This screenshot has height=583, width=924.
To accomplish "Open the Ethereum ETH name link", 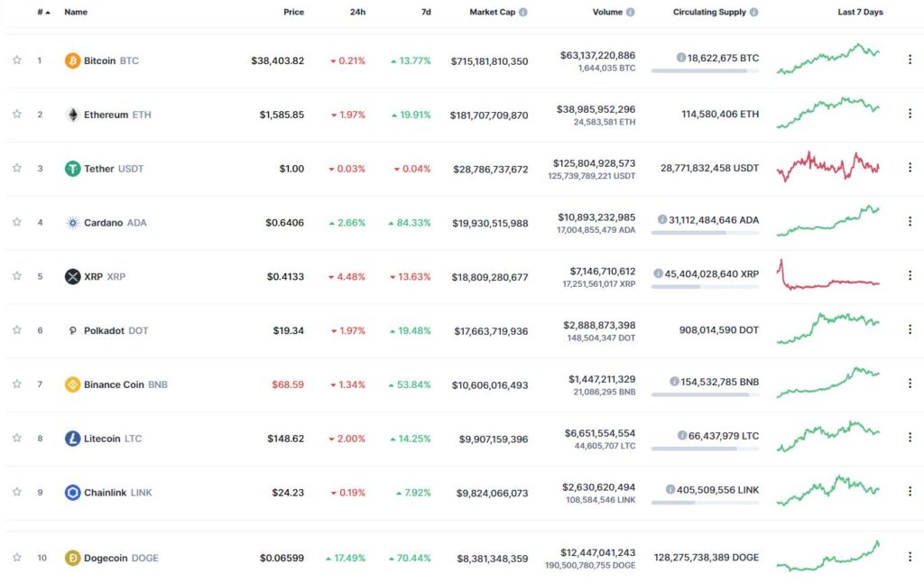I will pos(117,115).
